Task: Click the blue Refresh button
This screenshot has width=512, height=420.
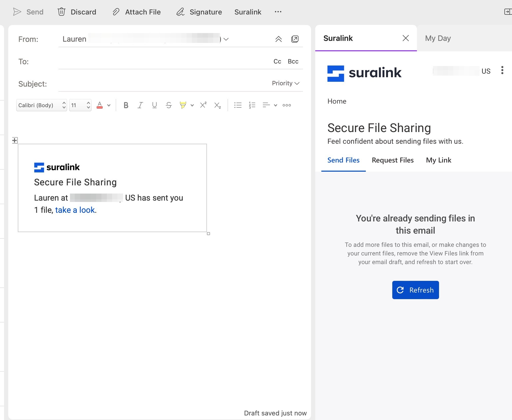Action: (x=415, y=290)
